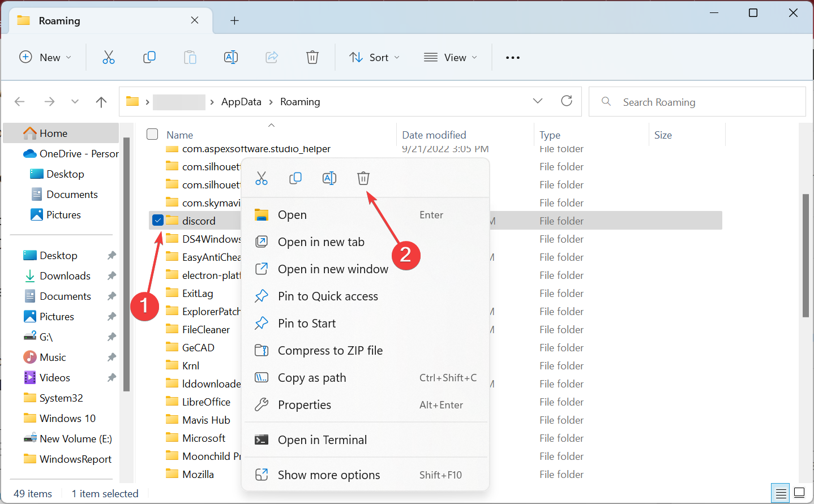Sort by the Size column header
Screen dimensions: 814x504
click(x=663, y=135)
